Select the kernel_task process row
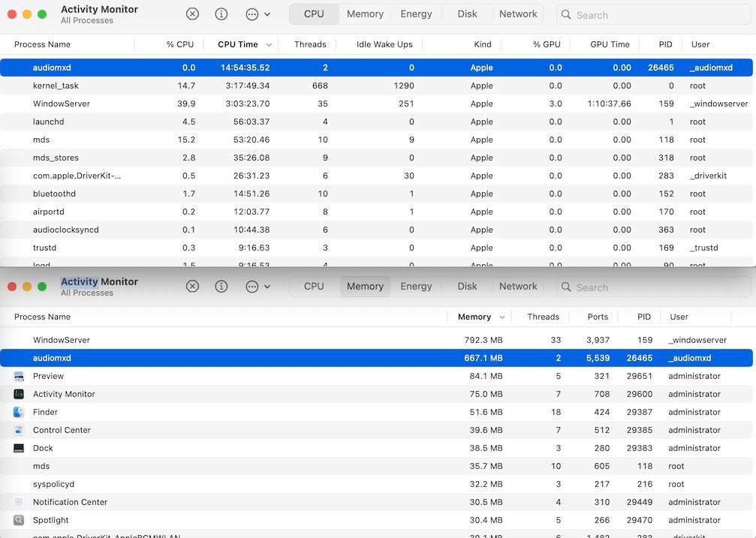756x538 pixels. point(377,86)
